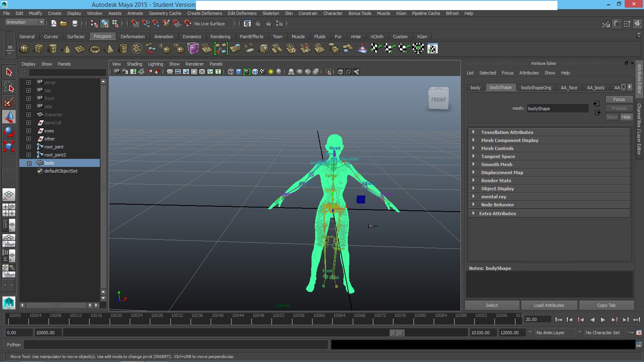Viewport: 644px width, 362px height.
Task: Click the animation preferences icon
Action: 639,333
